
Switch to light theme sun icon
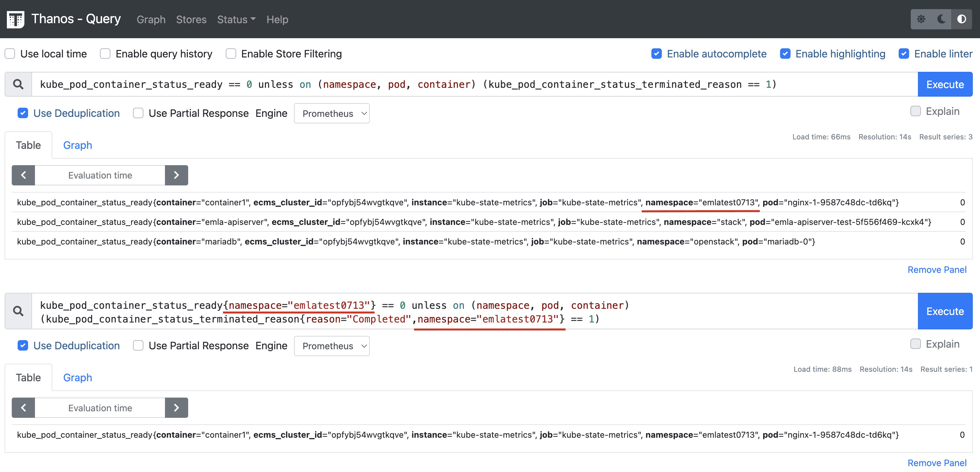pyautogui.click(x=921, y=19)
